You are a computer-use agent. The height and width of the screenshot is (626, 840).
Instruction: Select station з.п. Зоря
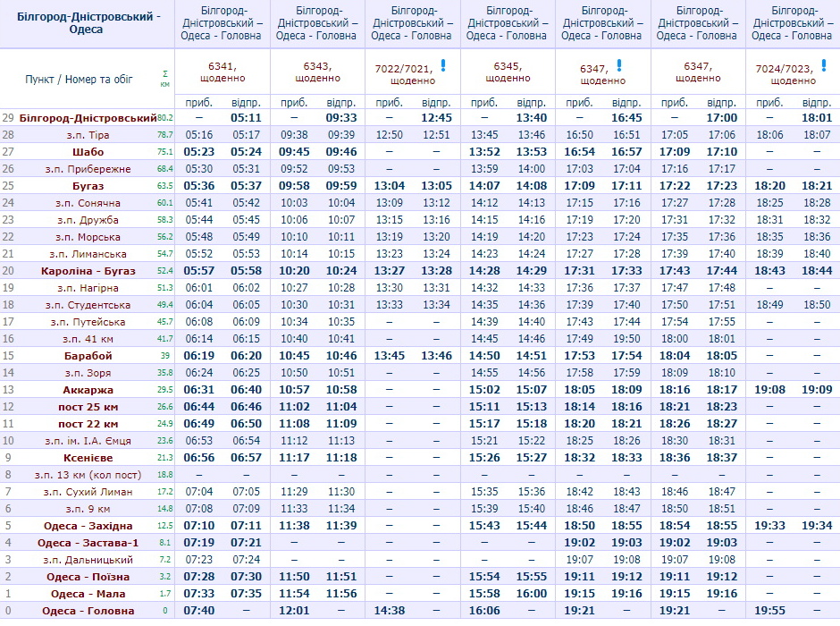[x=88, y=374]
